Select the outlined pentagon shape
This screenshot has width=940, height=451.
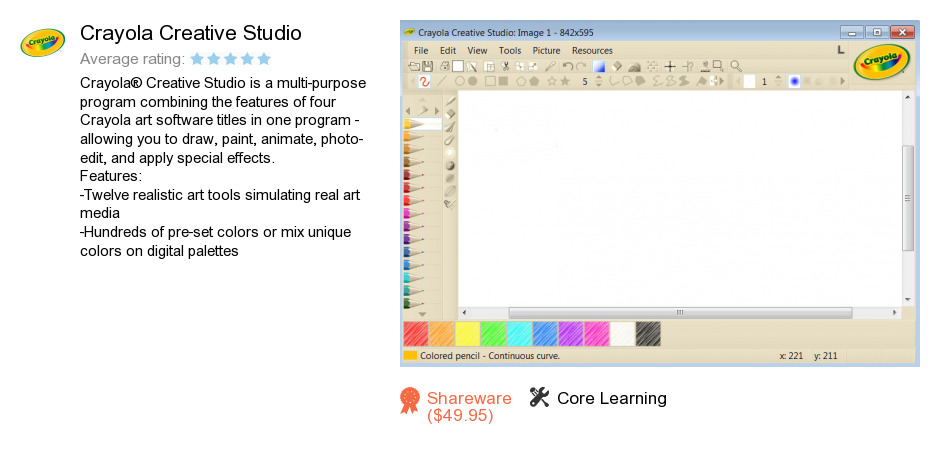521,81
